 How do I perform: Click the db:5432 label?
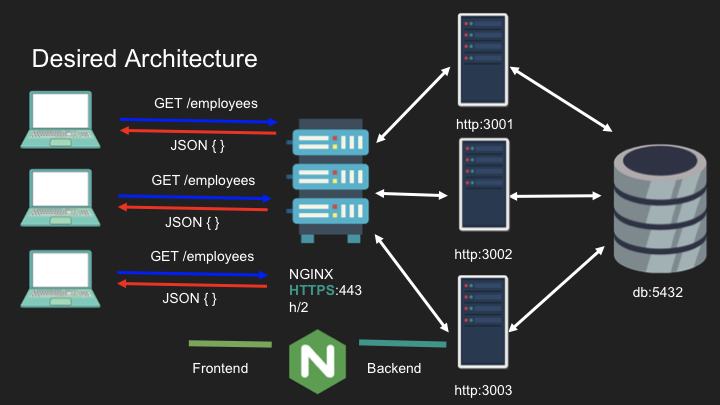tap(658, 292)
